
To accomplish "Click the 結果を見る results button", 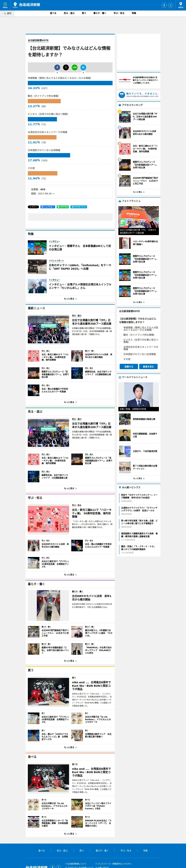I will coord(148,367).
